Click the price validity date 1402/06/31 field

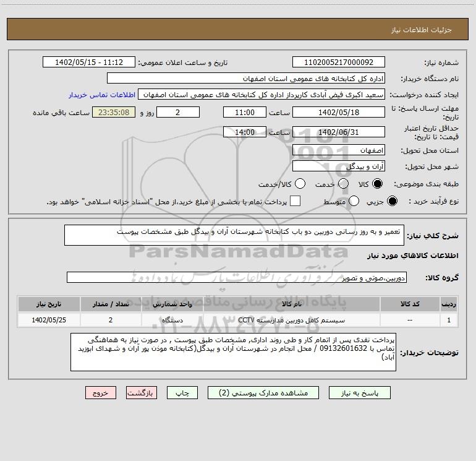click(x=339, y=132)
